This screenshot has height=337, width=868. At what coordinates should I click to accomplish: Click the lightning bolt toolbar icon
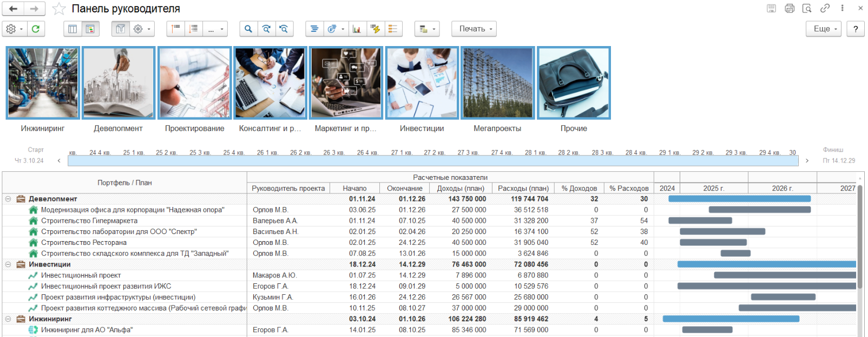(374, 29)
